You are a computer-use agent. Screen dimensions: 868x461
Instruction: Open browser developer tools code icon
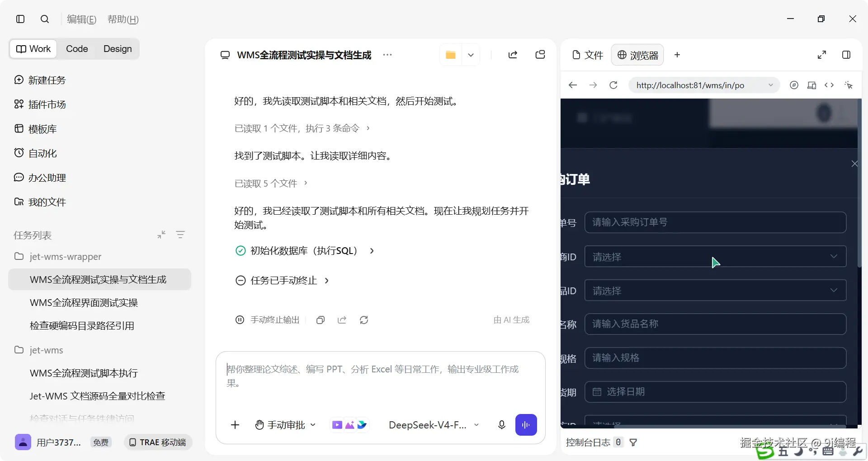coord(829,85)
